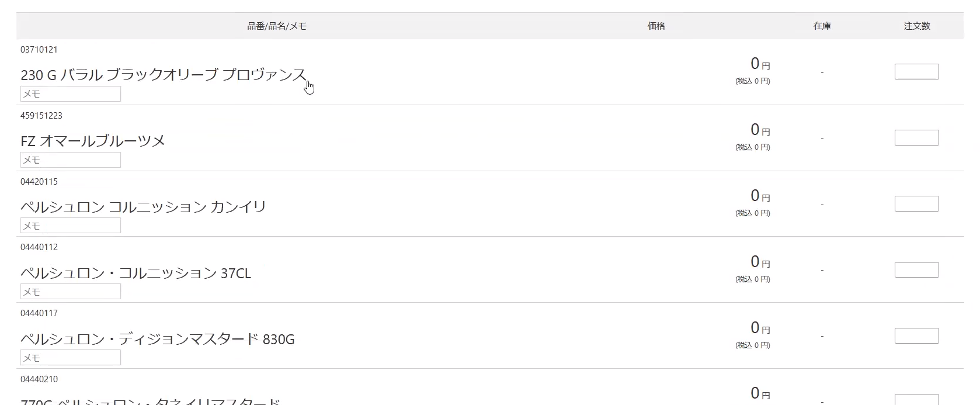Image resolution: width=980 pixels, height=405 pixels.
Task: Open product ペルシュロン コルニッション カンイリ
Action: click(x=143, y=207)
